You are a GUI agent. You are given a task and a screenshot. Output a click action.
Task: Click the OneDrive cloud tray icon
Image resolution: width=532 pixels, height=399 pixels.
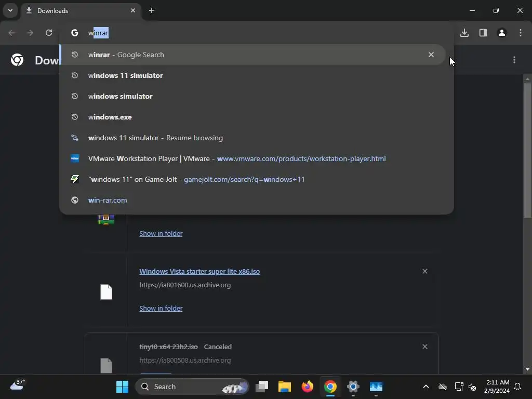[443, 387]
